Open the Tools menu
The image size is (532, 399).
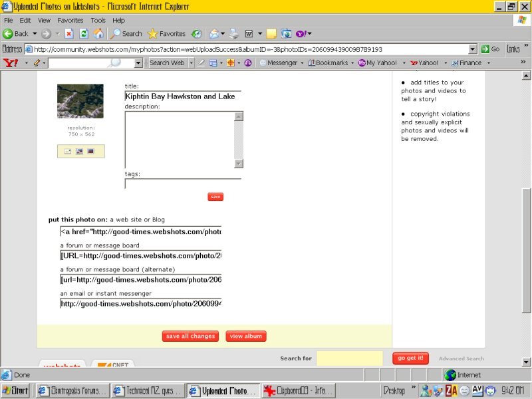click(98, 21)
